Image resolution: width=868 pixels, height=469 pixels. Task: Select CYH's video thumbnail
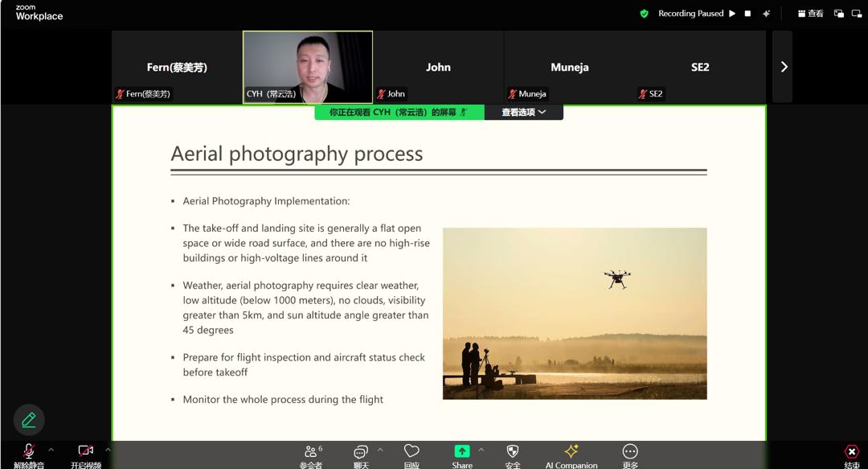click(308, 67)
